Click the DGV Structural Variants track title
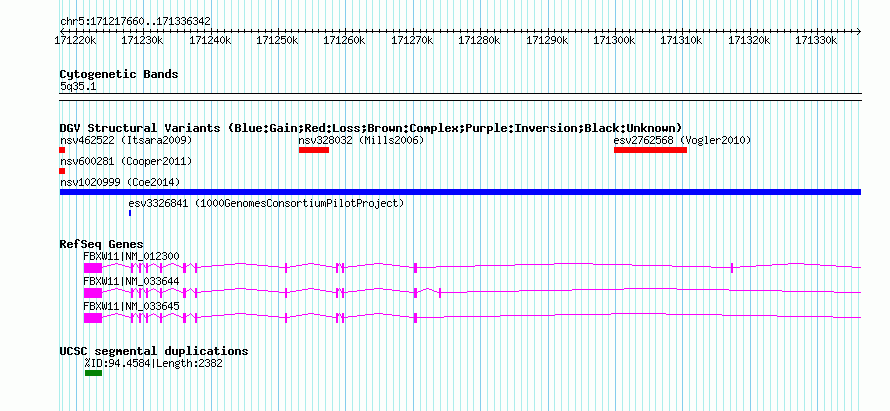This screenshot has width=890, height=411. click(x=371, y=128)
